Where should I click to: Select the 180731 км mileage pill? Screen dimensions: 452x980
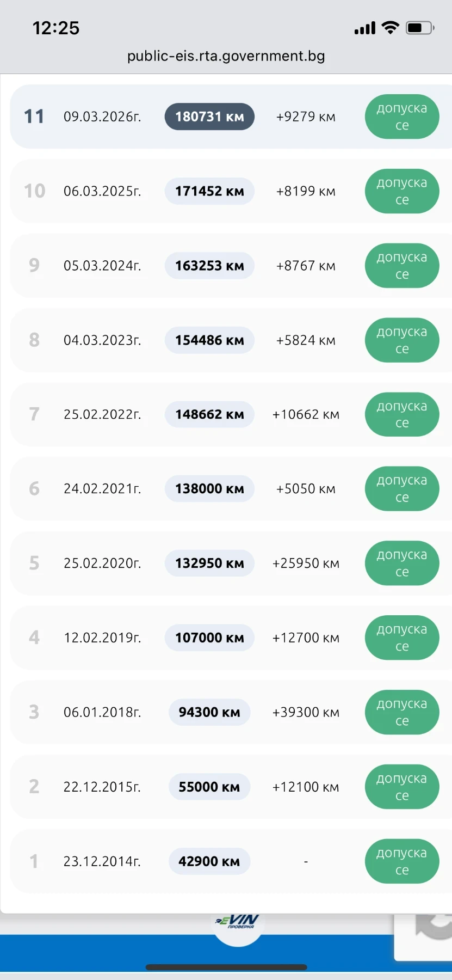pos(209,117)
